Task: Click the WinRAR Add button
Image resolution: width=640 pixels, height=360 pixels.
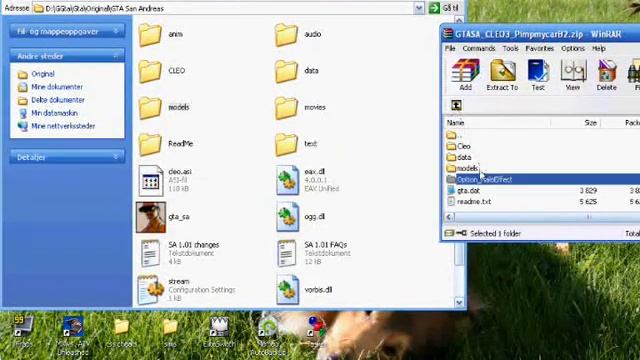Action: click(x=465, y=75)
